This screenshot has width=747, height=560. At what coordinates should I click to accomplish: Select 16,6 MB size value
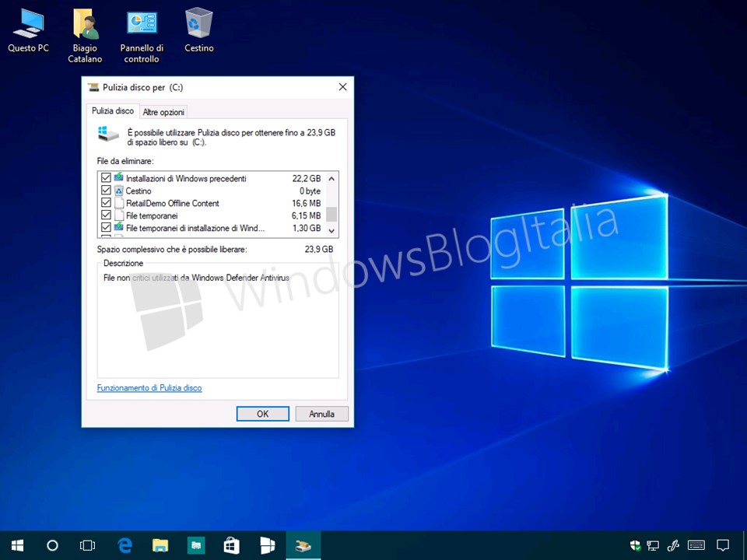307,203
